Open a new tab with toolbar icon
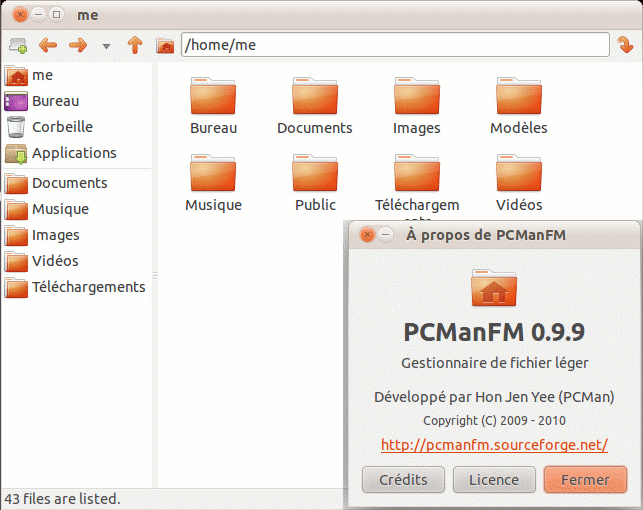 (x=18, y=45)
